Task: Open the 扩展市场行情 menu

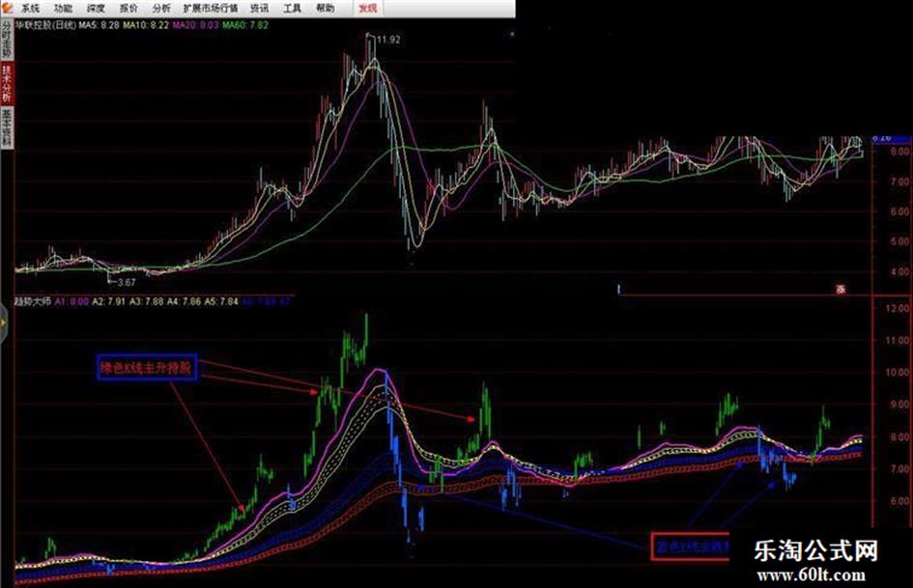Action: coord(211,8)
